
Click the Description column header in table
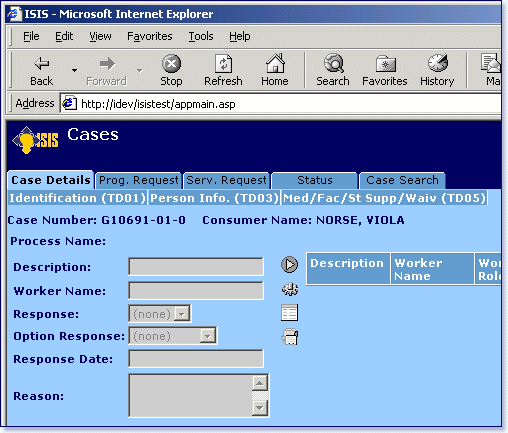(348, 269)
